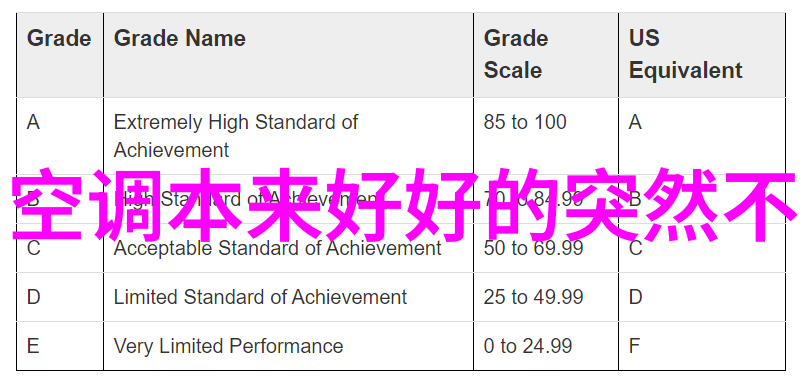Select the grade E cell

point(59,346)
